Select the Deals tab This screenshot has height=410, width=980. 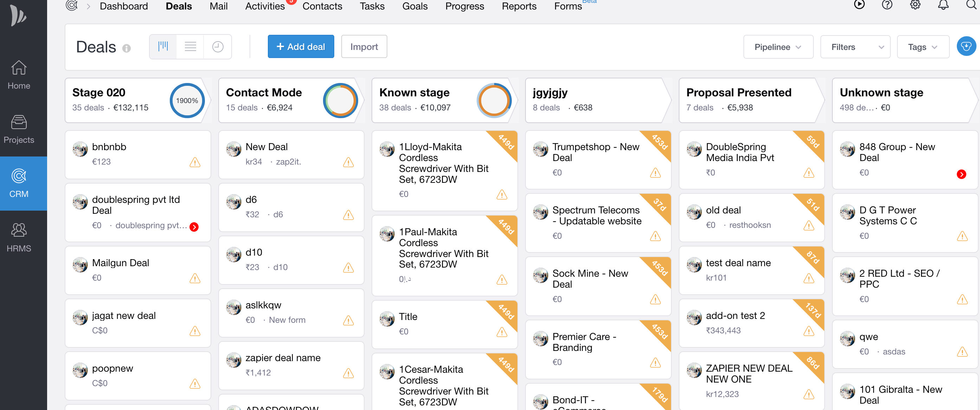179,6
